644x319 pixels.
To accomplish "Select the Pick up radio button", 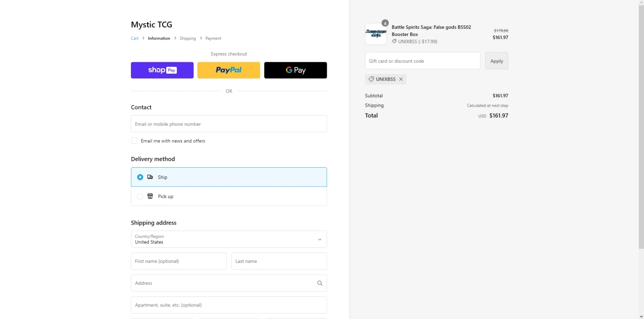I will [x=140, y=196].
